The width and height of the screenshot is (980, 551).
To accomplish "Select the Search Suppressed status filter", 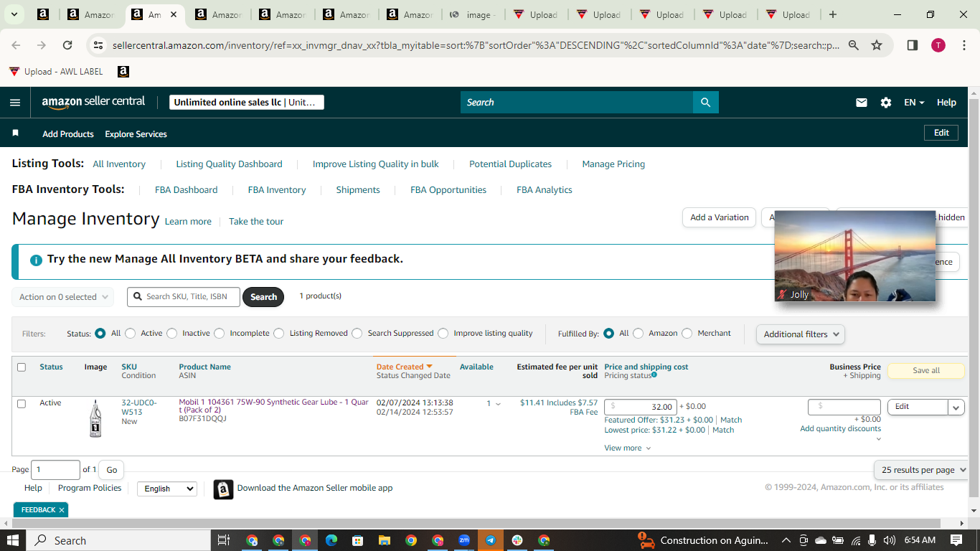I will pos(357,333).
